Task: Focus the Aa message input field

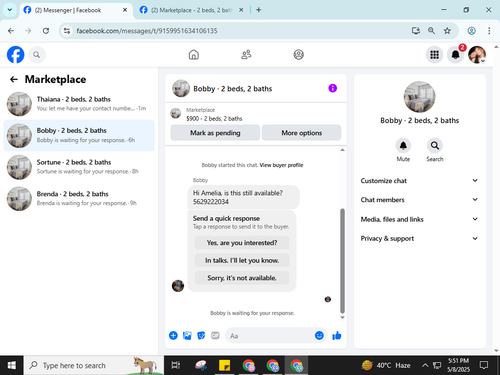Action: click(x=270, y=336)
